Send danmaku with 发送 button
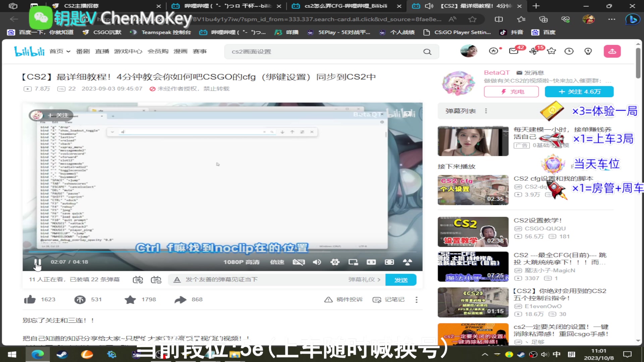The image size is (644, 362). tap(401, 280)
